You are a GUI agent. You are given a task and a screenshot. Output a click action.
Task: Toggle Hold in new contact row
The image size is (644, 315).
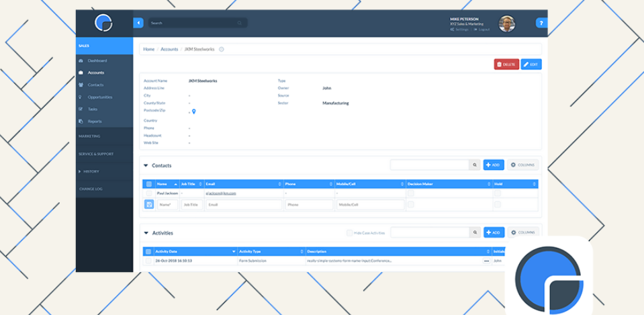[498, 204]
